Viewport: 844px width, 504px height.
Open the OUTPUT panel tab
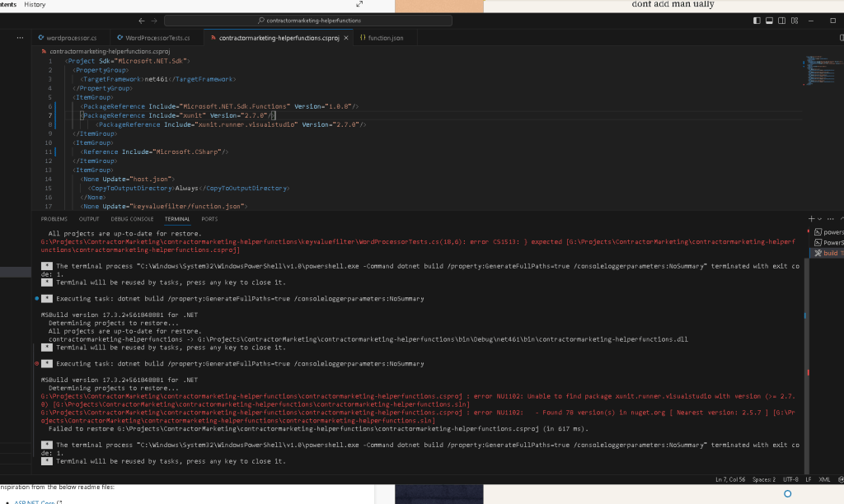coord(89,219)
